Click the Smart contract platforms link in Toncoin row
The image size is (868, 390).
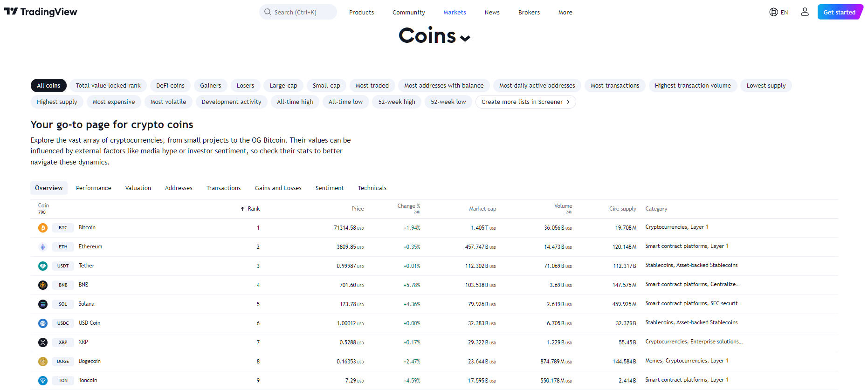676,380
